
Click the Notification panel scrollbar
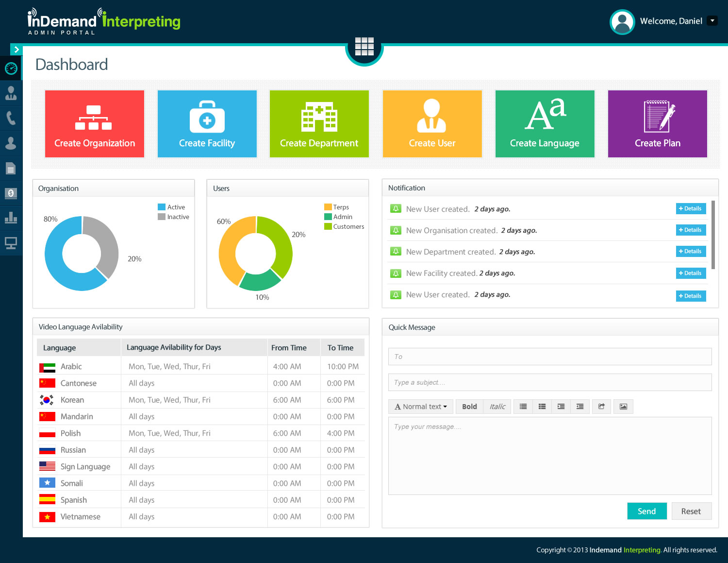(713, 235)
